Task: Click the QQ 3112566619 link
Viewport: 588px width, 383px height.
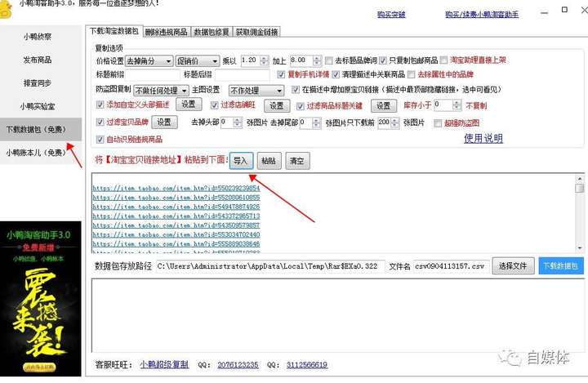Action: (x=307, y=364)
